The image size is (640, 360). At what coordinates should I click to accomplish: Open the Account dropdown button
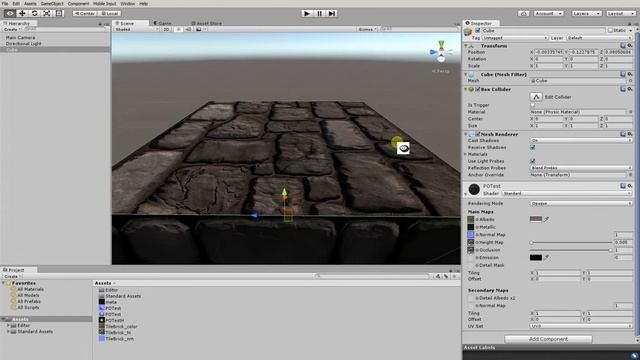[x=548, y=13]
